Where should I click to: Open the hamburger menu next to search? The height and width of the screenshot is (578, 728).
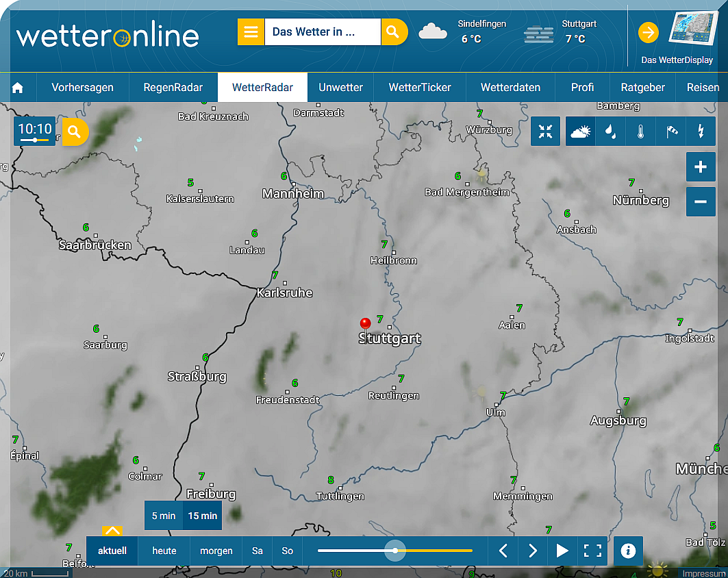(x=251, y=32)
